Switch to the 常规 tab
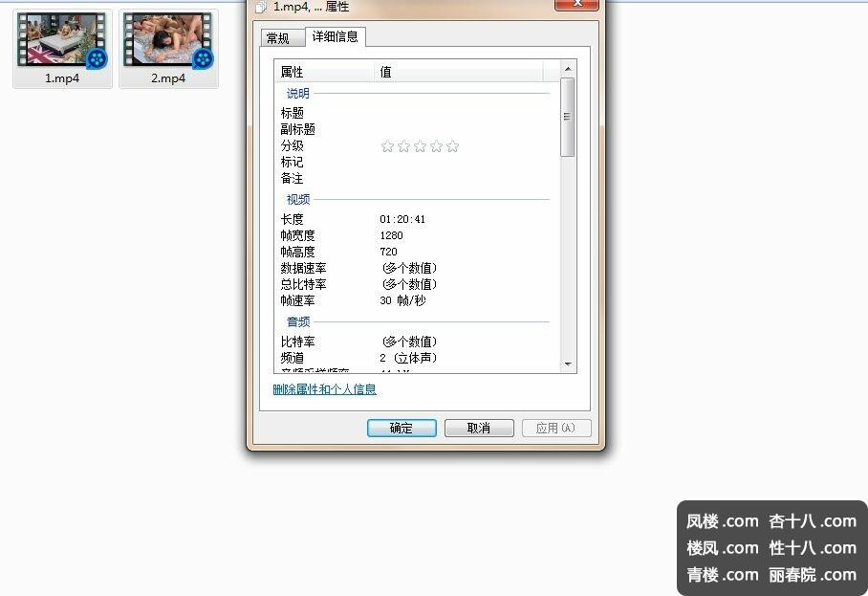The image size is (868, 596). [x=278, y=38]
